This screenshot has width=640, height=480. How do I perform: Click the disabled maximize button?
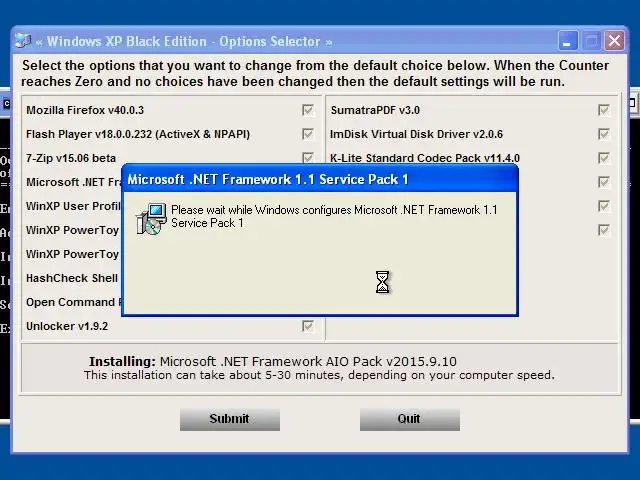591,41
